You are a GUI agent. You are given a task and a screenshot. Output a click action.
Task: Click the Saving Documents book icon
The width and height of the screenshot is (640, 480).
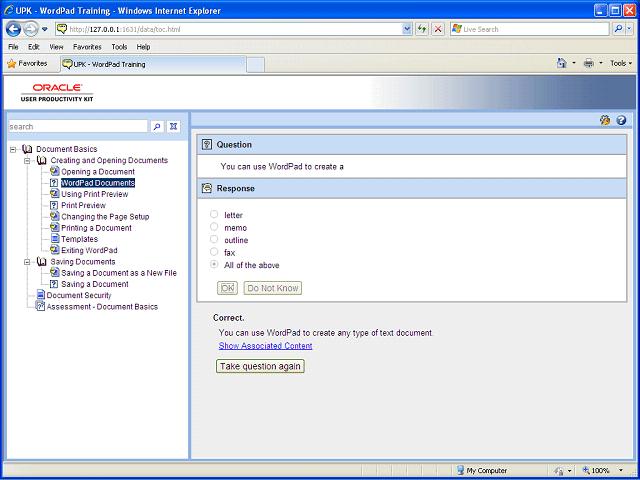click(41, 262)
